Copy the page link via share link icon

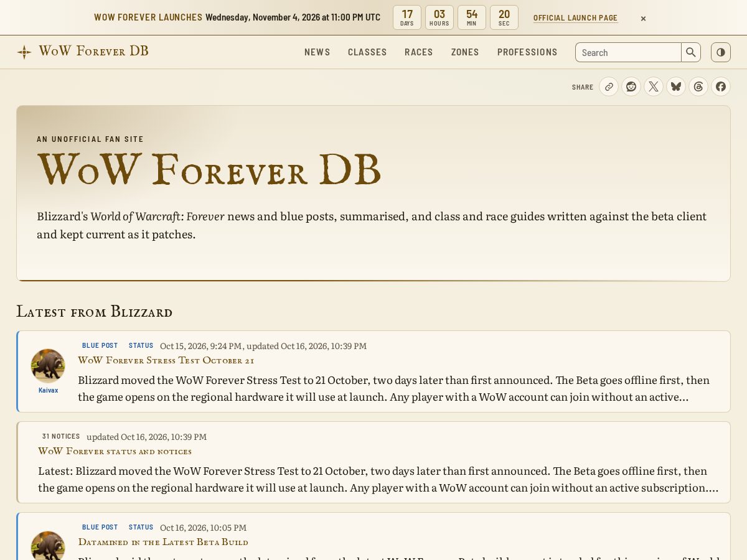tap(609, 86)
